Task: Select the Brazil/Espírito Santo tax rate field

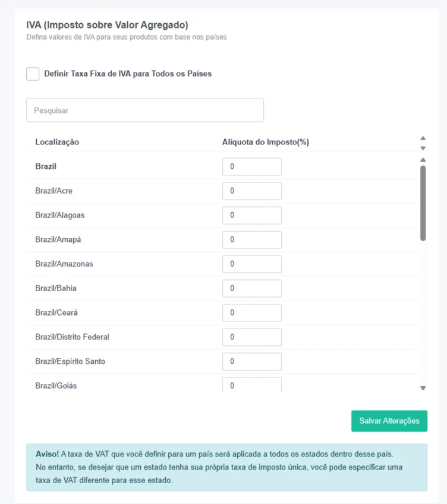Action: 252,361
